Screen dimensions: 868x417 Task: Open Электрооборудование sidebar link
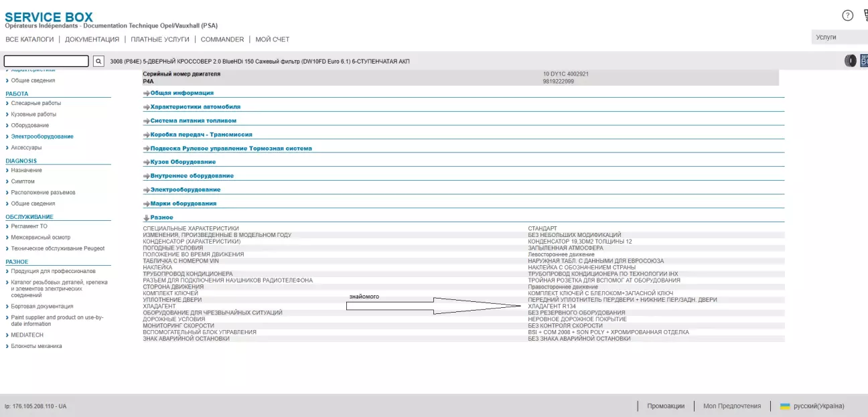[x=42, y=137]
